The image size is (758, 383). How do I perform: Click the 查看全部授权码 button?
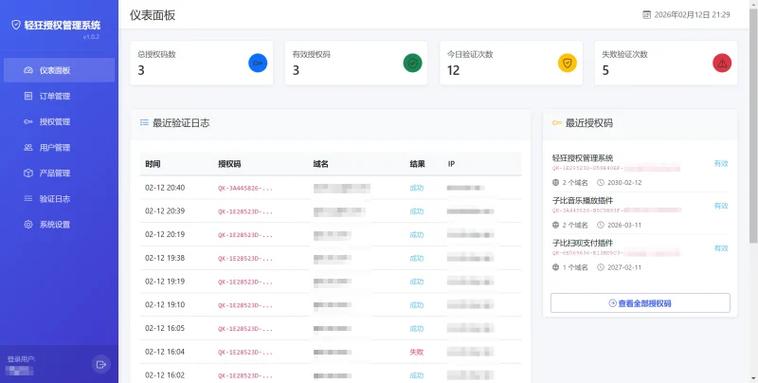(640, 303)
